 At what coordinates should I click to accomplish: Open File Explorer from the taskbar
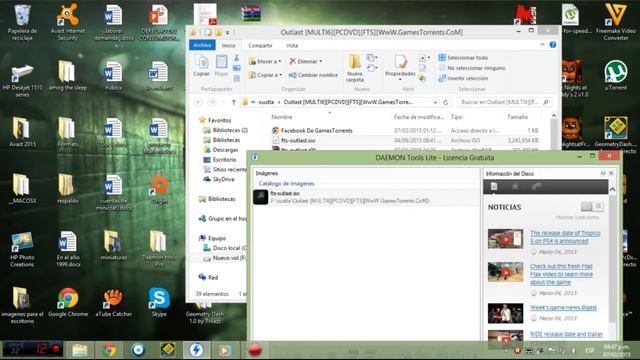[x=80, y=350]
